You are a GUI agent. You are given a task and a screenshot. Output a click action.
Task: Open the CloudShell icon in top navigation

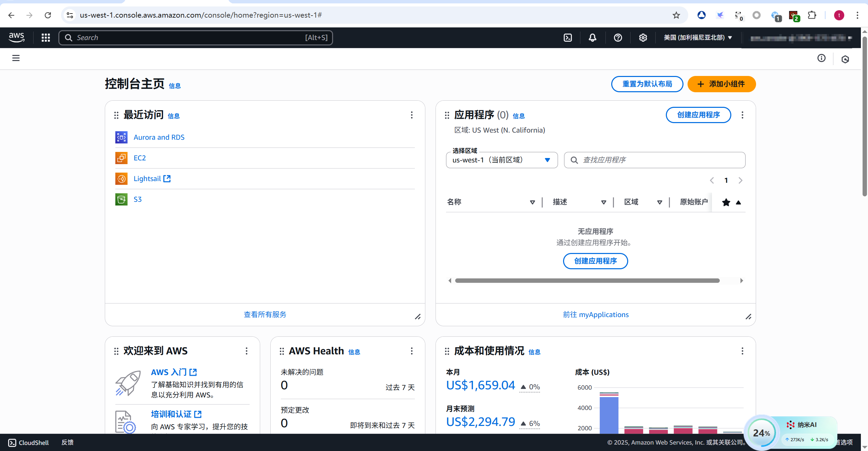click(568, 37)
